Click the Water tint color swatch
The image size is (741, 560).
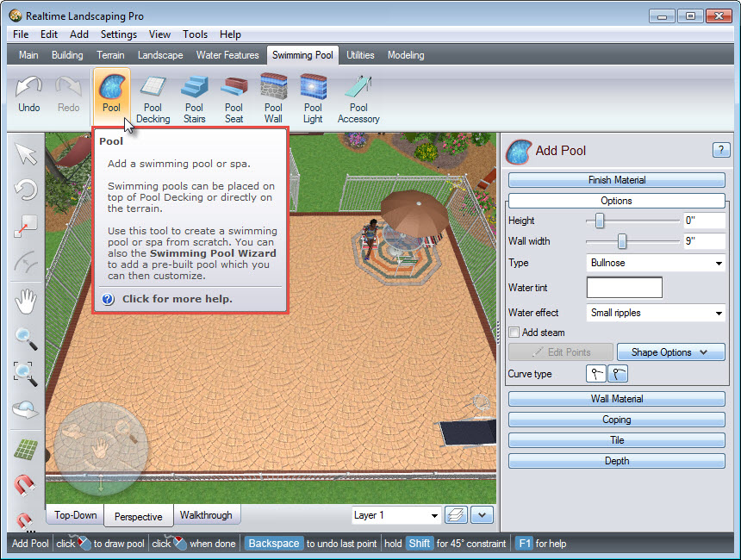pyautogui.click(x=624, y=288)
